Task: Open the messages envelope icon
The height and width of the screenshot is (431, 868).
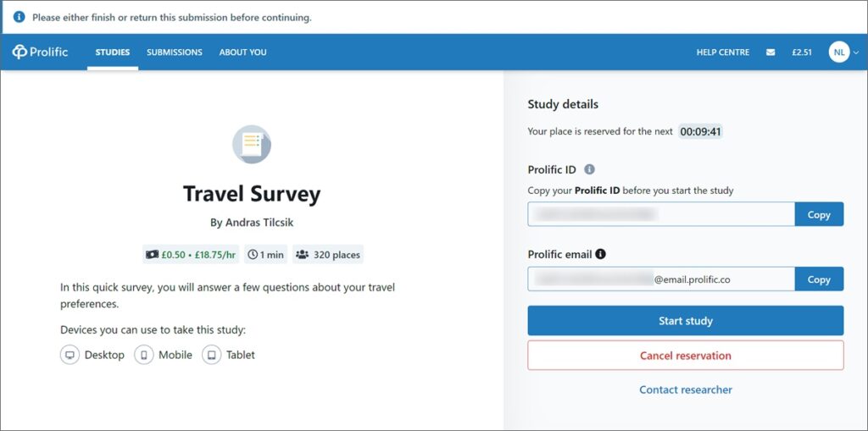Action: tap(771, 52)
